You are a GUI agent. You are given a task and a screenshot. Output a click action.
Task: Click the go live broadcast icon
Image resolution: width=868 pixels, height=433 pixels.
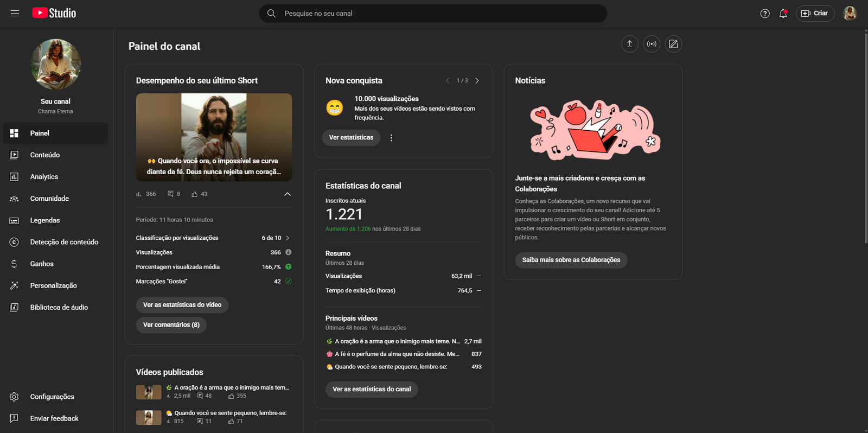pos(652,44)
